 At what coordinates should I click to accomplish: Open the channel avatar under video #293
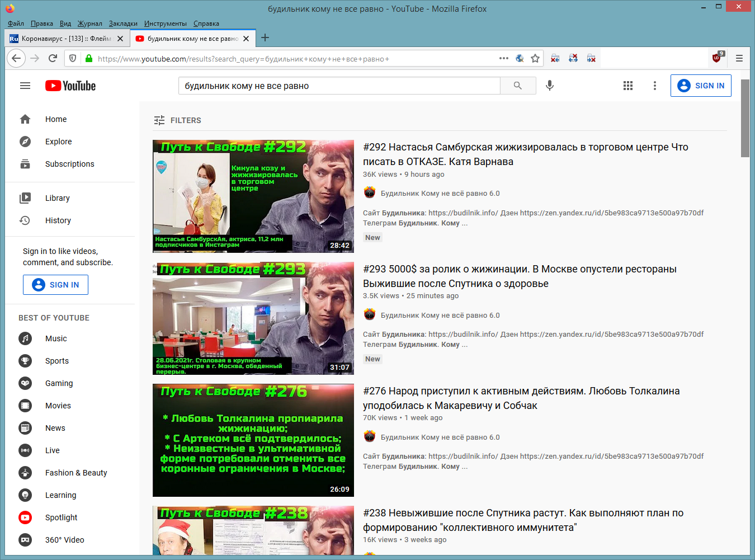(370, 314)
